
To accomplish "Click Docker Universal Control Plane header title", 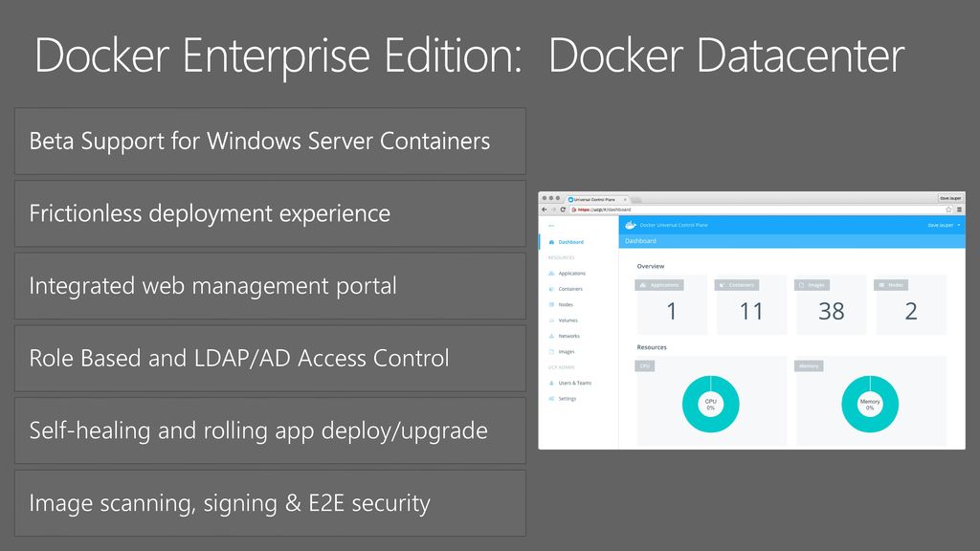I will point(674,225).
